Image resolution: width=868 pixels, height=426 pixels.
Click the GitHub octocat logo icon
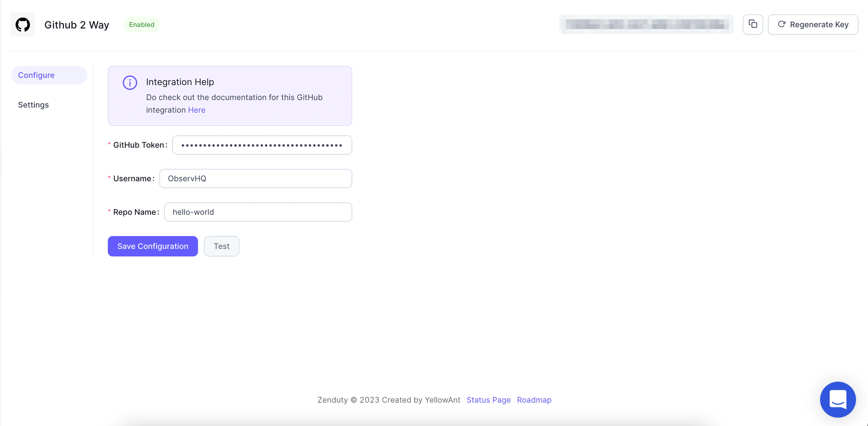pyautogui.click(x=23, y=25)
